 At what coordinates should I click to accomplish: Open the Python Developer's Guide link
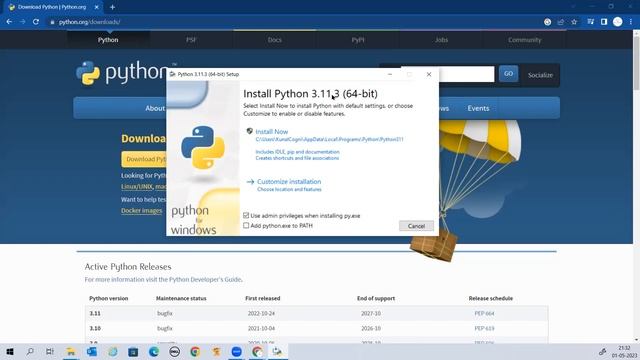[x=205, y=280]
